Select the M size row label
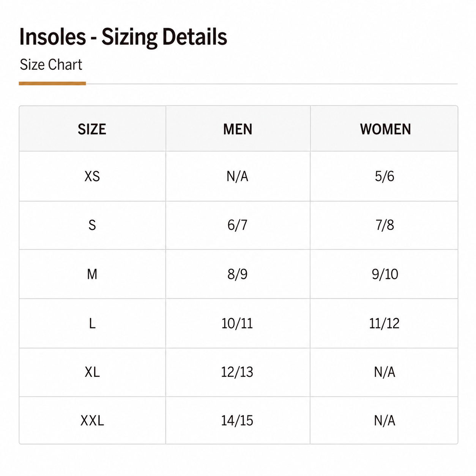Viewport: 476px width, 476px height. [92, 274]
